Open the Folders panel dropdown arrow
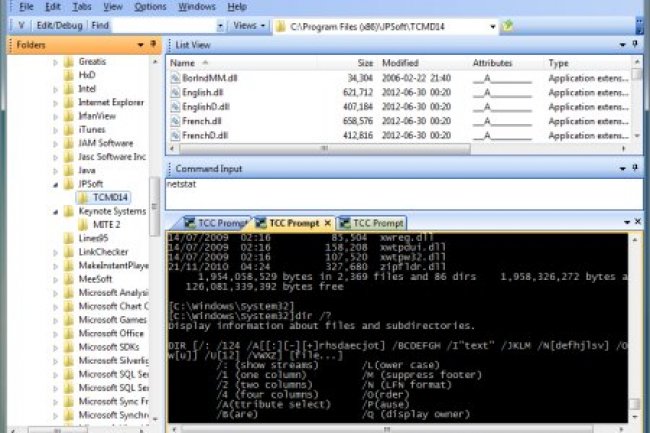The width and height of the screenshot is (650, 433). click(x=141, y=45)
